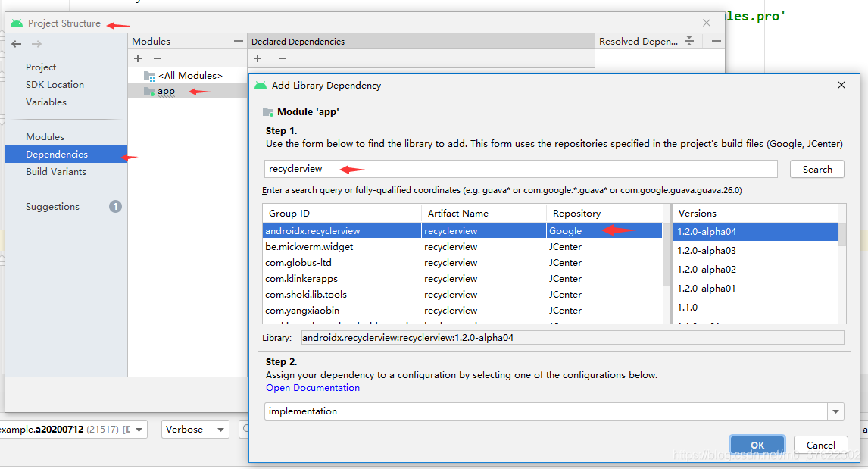Click the minus icon in the Modules panel

(157, 58)
